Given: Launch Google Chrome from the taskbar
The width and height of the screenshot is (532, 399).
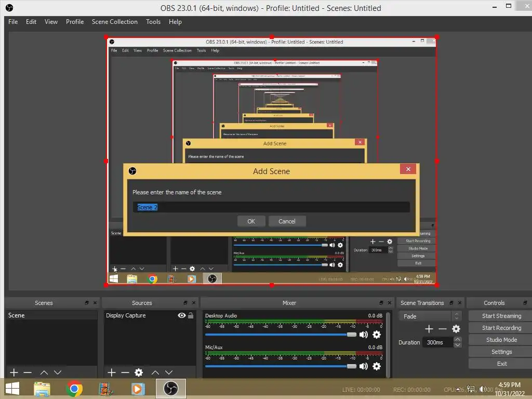Looking at the screenshot, I should tap(74, 389).
